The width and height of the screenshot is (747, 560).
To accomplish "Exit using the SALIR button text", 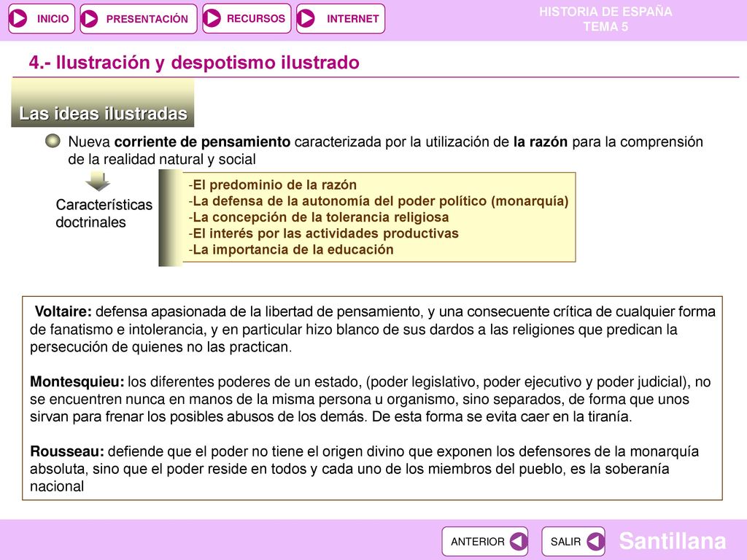I will click(x=565, y=542).
